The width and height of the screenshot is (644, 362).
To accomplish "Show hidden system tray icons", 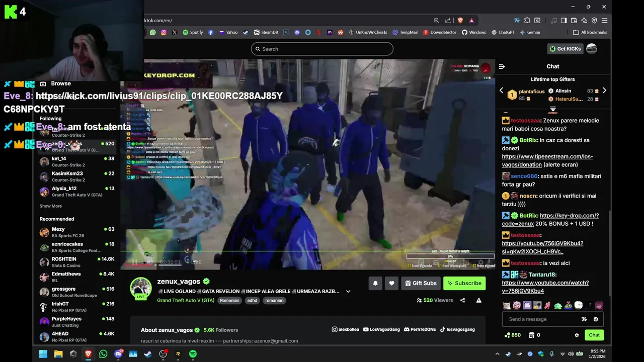I will pos(498,354).
